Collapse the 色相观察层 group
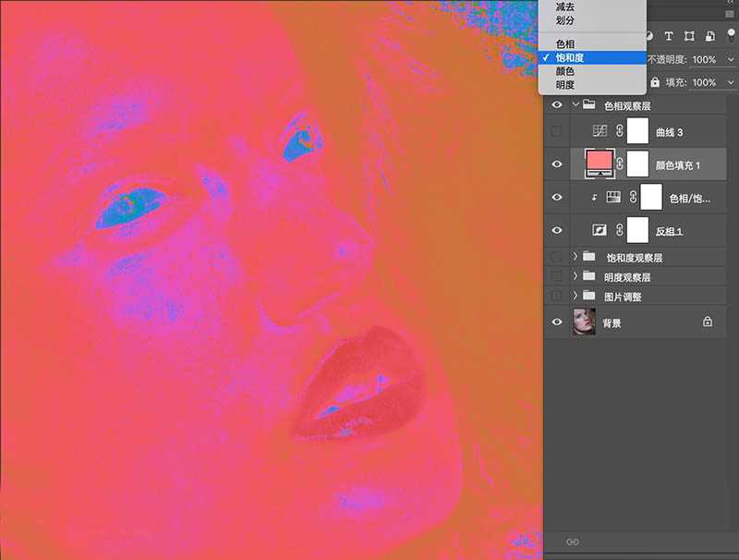Screen dimensions: 739x560 pyautogui.click(x=575, y=106)
